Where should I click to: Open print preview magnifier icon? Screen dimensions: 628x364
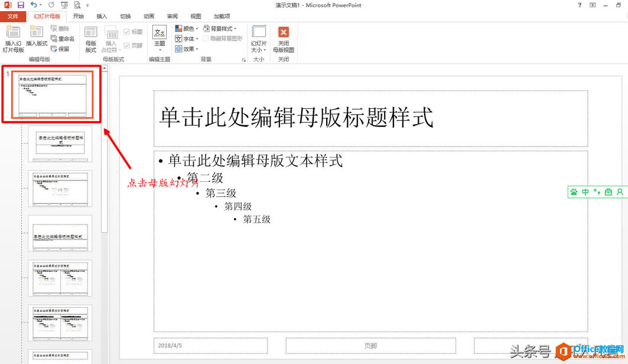pyautogui.click(x=77, y=5)
